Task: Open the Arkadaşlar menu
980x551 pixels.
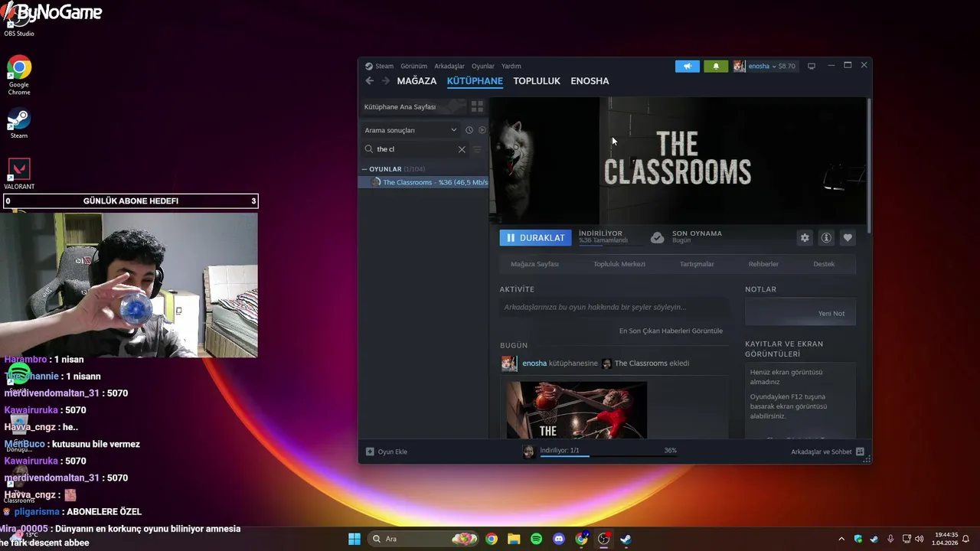Action: (x=449, y=66)
